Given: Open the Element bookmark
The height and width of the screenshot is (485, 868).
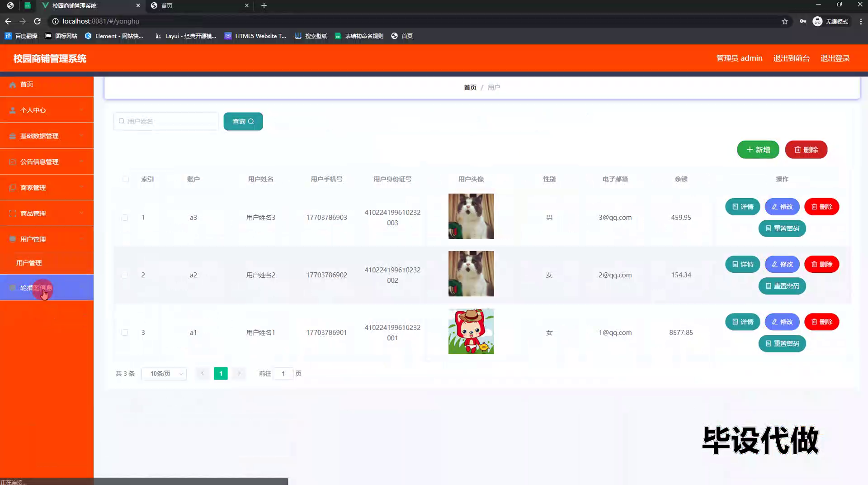Looking at the screenshot, I should click(114, 36).
